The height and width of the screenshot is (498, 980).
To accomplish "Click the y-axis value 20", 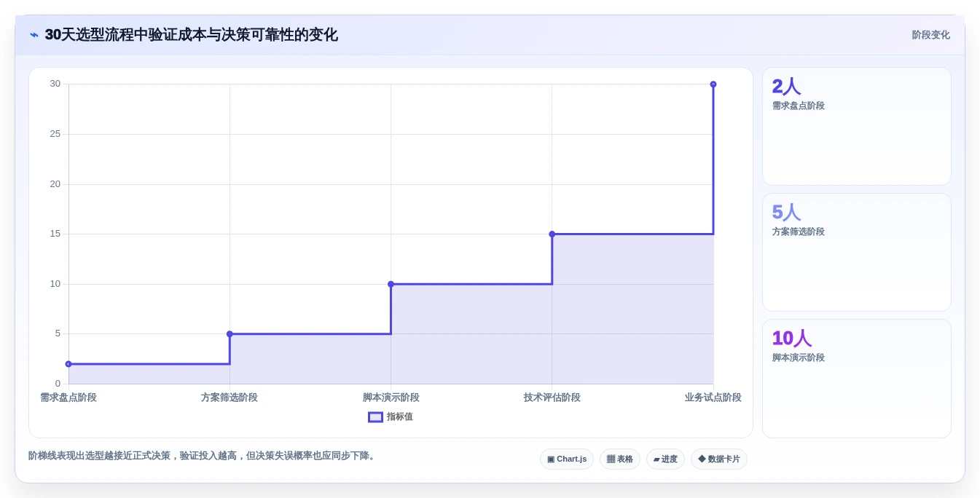I will click(55, 184).
